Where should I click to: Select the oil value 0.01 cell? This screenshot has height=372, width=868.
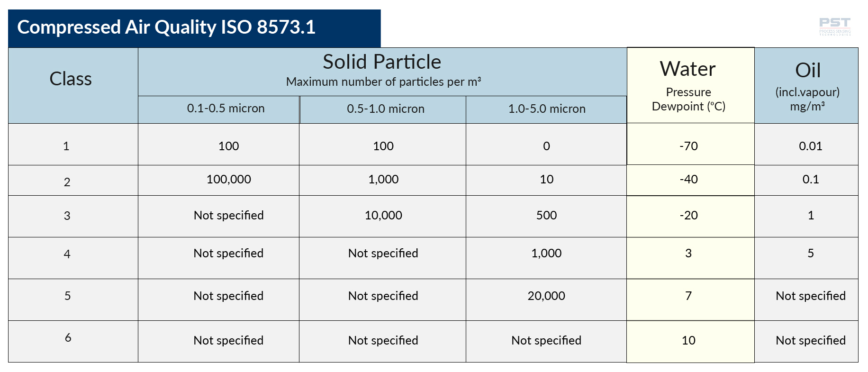810,146
